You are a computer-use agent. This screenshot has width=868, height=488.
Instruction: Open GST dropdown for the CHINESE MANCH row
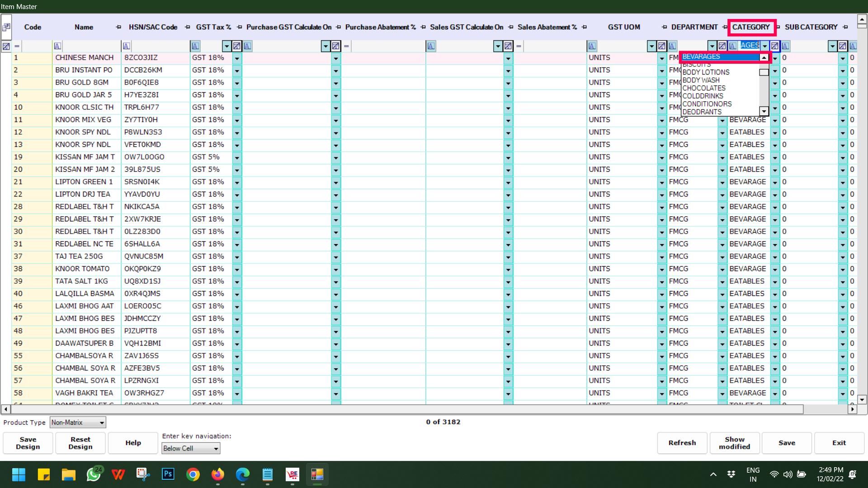pos(237,58)
